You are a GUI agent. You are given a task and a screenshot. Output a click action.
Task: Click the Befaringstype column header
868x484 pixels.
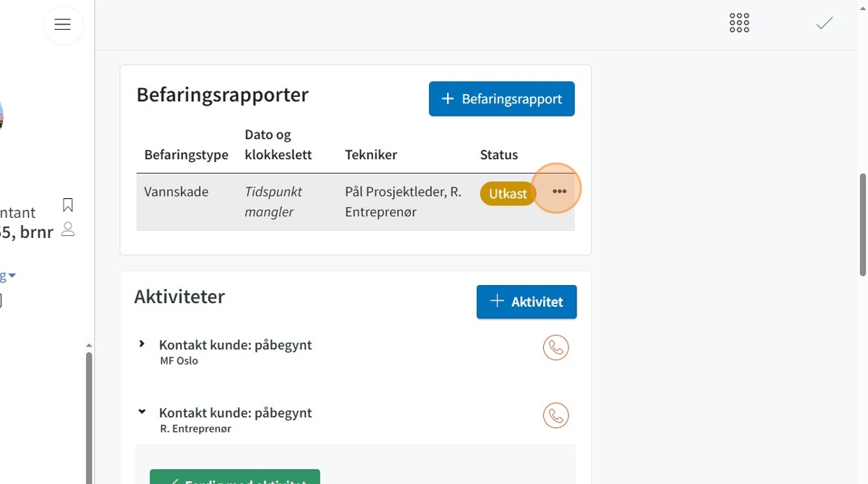(x=186, y=155)
